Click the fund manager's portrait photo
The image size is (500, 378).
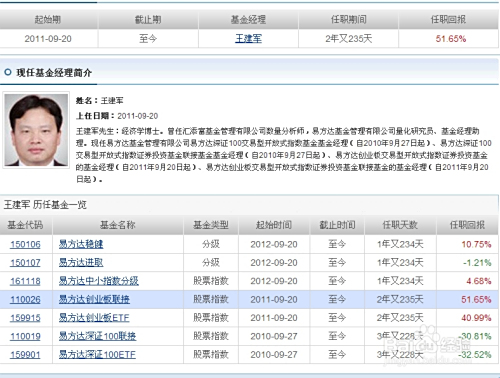[36, 130]
